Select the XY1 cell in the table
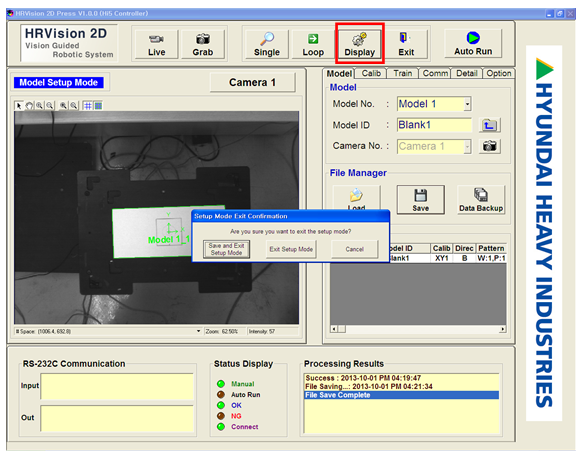The width and height of the screenshot is (580, 455). tap(442, 258)
